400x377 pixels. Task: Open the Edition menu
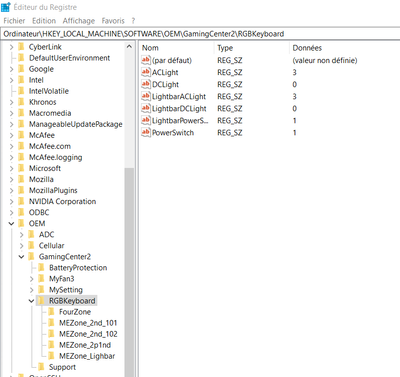(44, 21)
